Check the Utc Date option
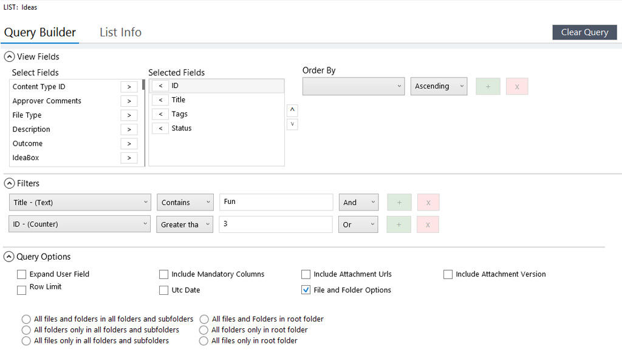 click(x=163, y=291)
